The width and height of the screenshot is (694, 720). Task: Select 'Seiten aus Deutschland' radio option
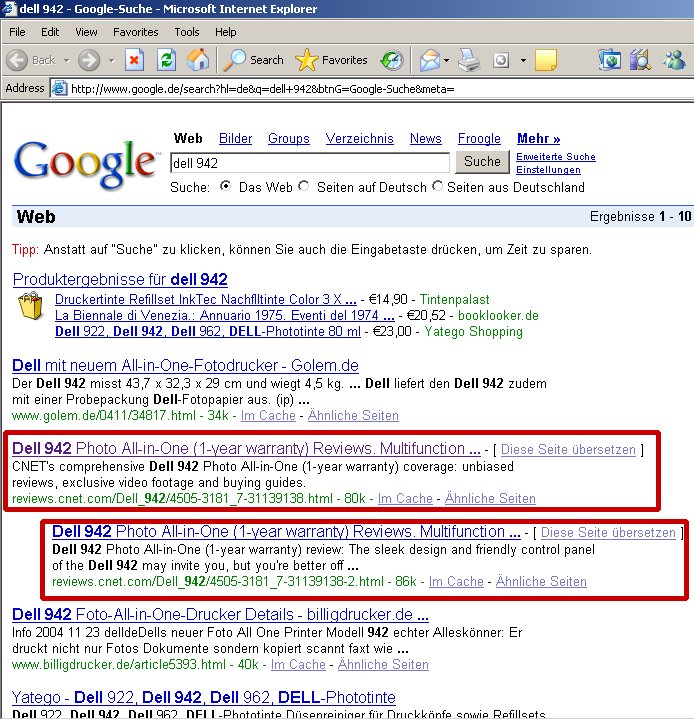438,186
